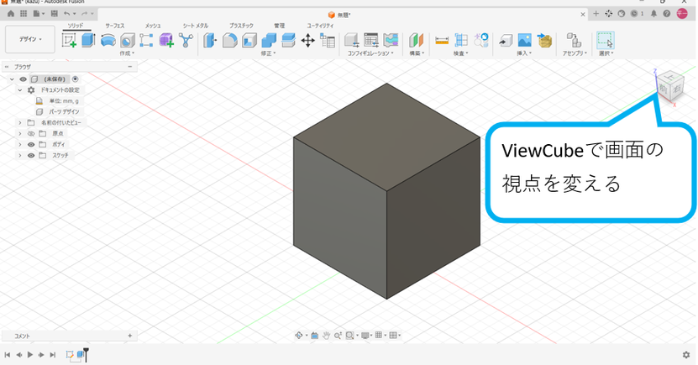Play the timeline
Viewport: 698px width, 365px height.
[30, 355]
